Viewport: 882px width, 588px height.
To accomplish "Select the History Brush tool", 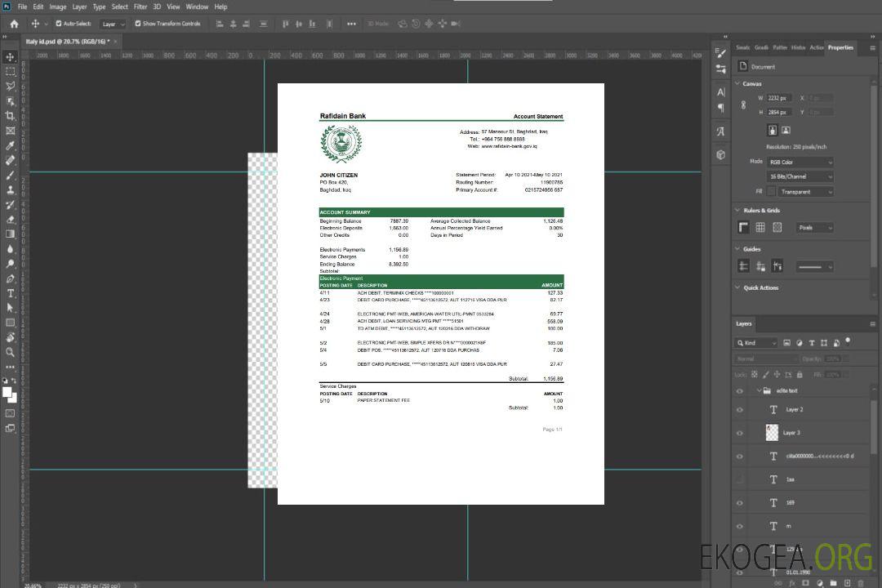I will click(10, 204).
